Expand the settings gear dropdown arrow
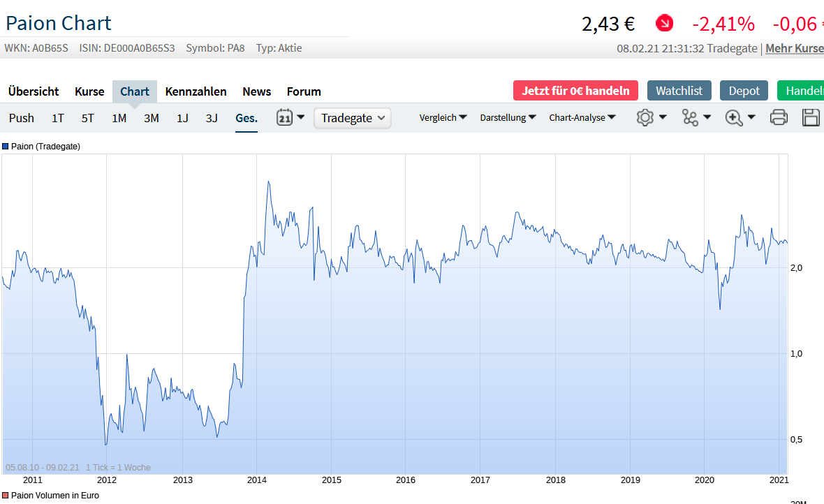This screenshot has height=504, width=824. pyautogui.click(x=663, y=117)
